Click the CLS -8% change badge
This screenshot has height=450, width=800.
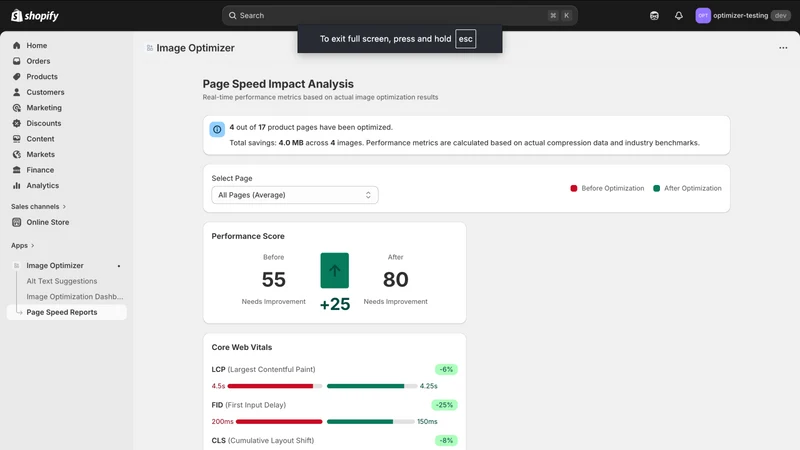pyautogui.click(x=446, y=440)
